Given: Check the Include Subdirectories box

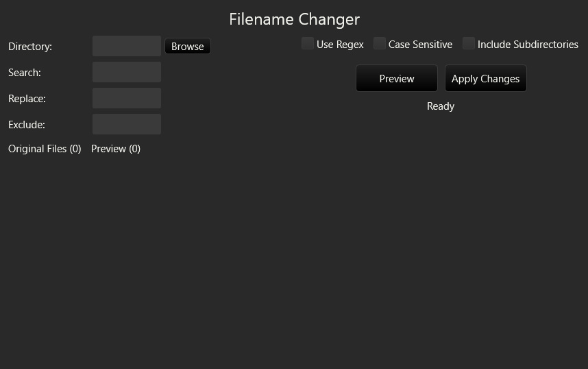Looking at the screenshot, I should [x=469, y=44].
